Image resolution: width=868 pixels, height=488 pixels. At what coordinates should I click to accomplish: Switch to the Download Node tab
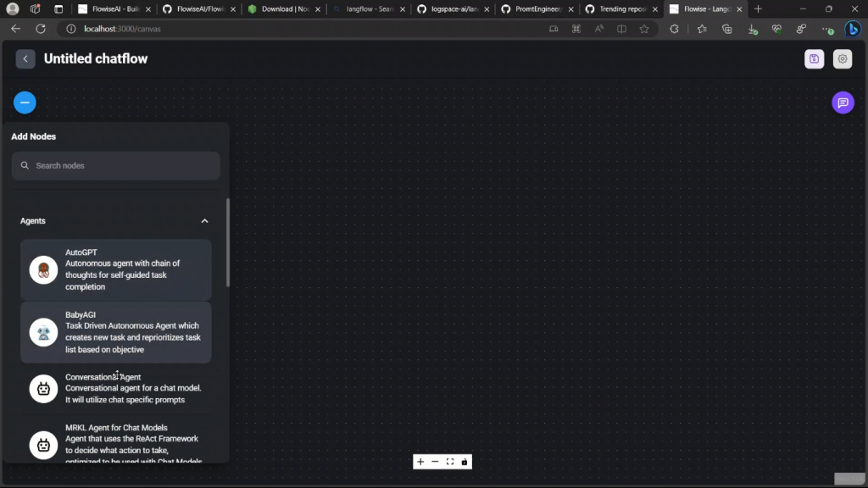[282, 8]
